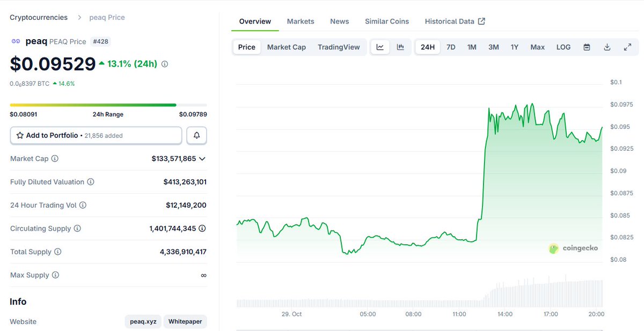Click info icon after 1,401,744,345 value
Image resolution: width=644 pixels, height=331 pixels.
[202, 229]
